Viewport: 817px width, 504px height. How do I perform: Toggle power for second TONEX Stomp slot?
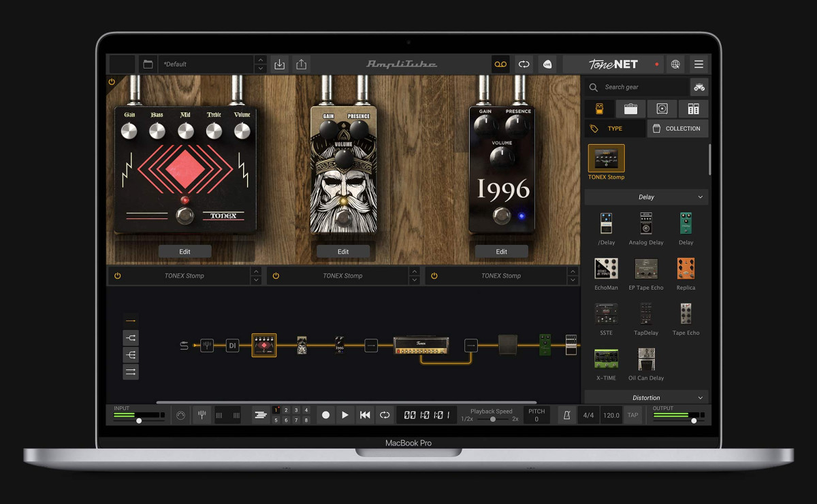pos(276,275)
